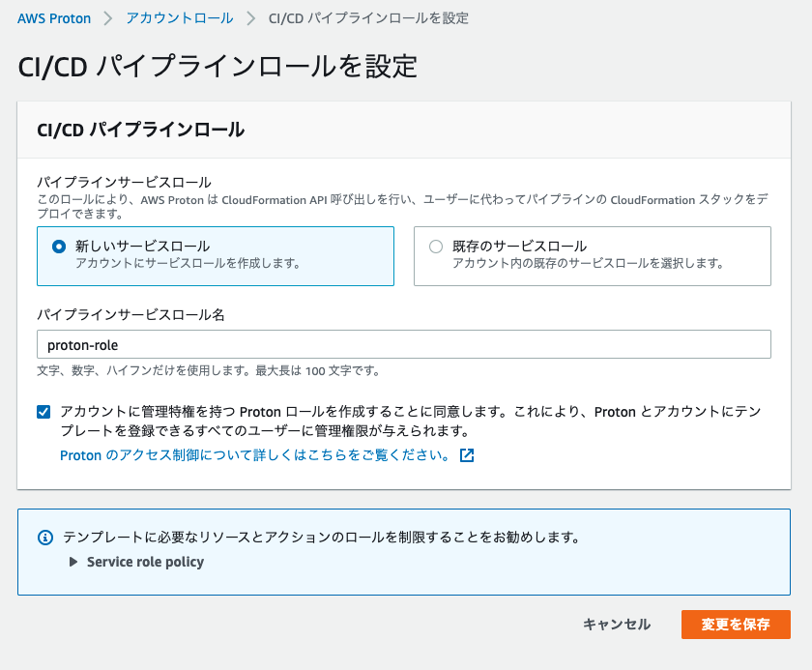
Task: Click the 既存のサービスロール selection card
Action: coord(591,255)
